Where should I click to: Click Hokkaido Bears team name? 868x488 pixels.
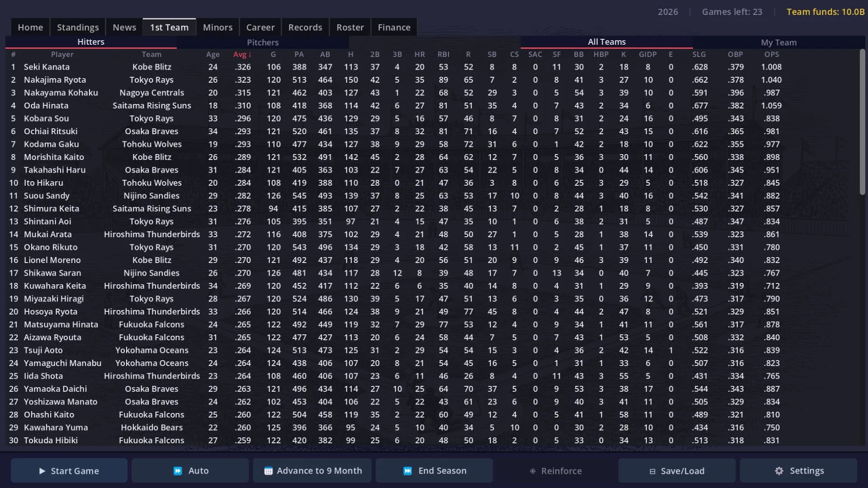pyautogui.click(x=151, y=427)
